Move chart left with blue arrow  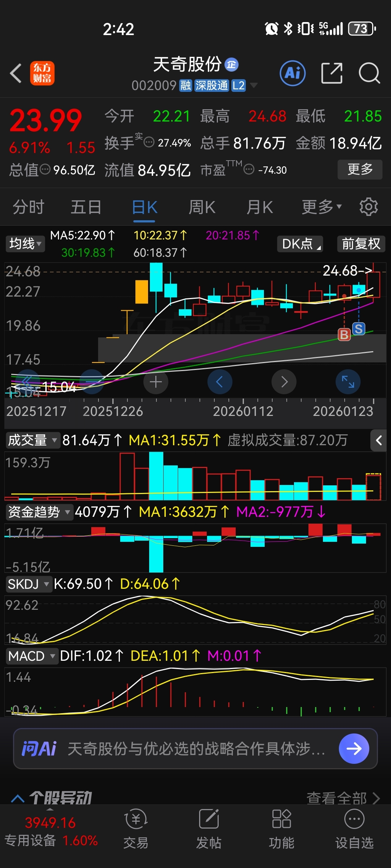click(220, 382)
